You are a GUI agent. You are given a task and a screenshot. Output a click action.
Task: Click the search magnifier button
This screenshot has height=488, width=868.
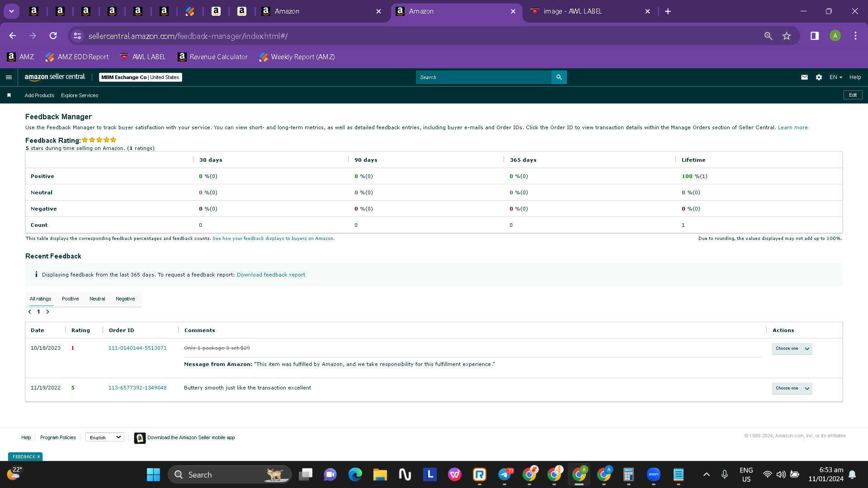(559, 77)
